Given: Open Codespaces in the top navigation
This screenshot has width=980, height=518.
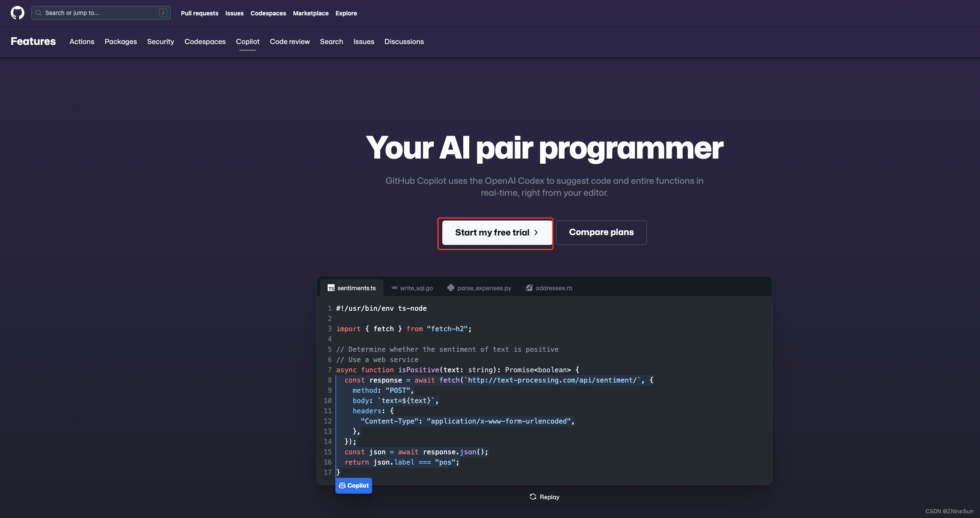Looking at the screenshot, I should (x=268, y=13).
